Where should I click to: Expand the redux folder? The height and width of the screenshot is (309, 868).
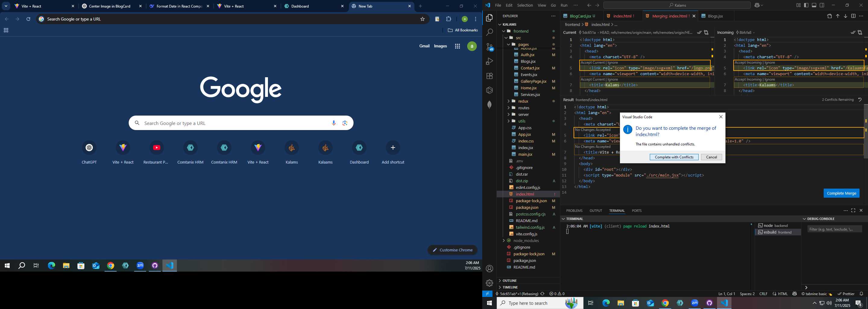(x=508, y=101)
